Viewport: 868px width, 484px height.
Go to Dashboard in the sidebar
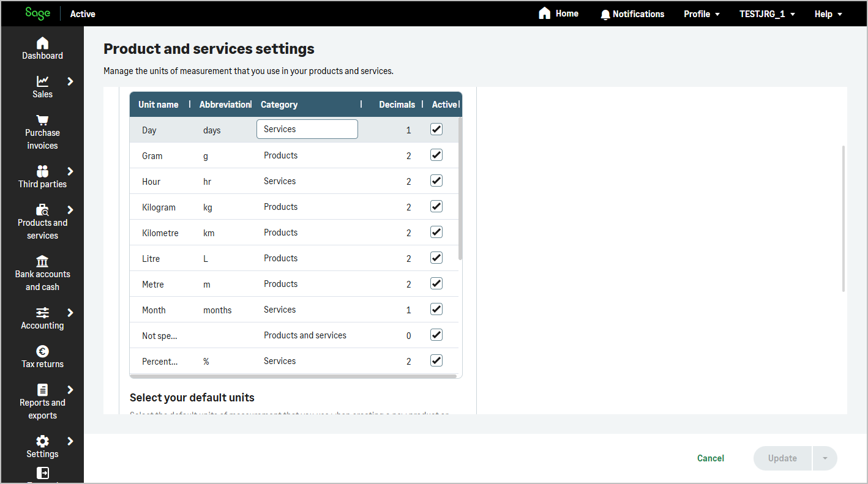pyautogui.click(x=42, y=48)
